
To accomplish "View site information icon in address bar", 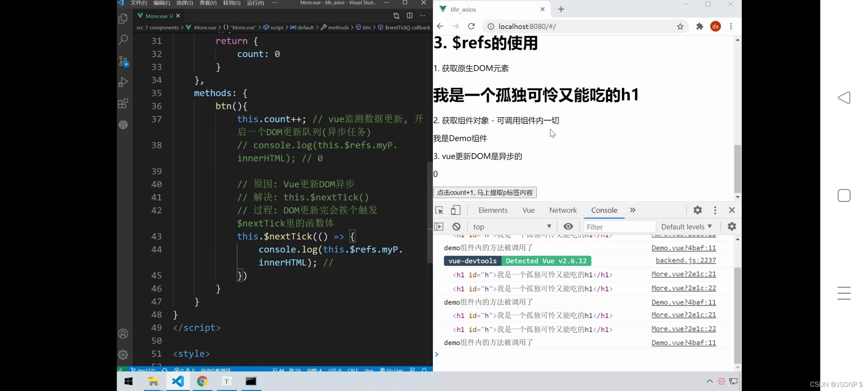I will click(x=491, y=26).
